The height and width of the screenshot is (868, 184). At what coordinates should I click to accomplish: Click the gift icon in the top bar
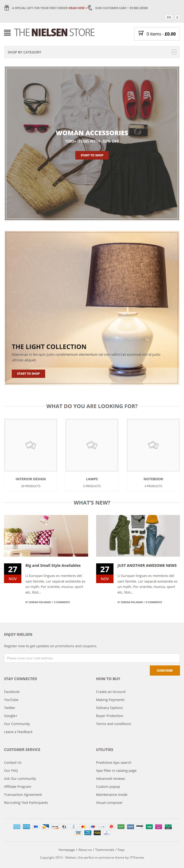(x=6, y=8)
